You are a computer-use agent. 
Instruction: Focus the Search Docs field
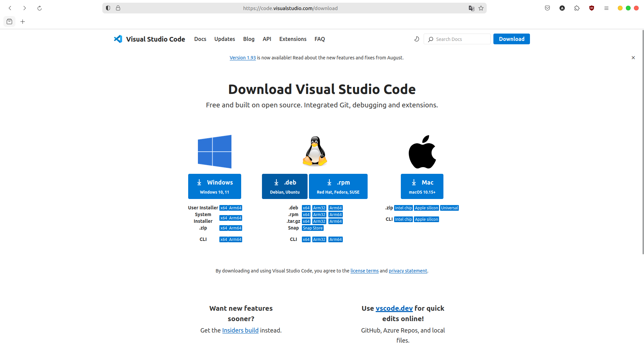pos(457,39)
